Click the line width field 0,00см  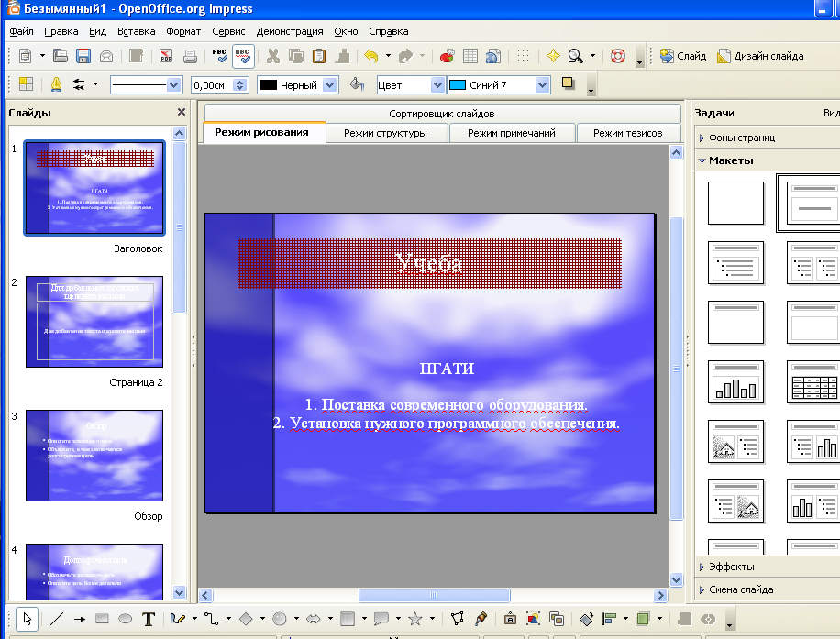(x=214, y=85)
